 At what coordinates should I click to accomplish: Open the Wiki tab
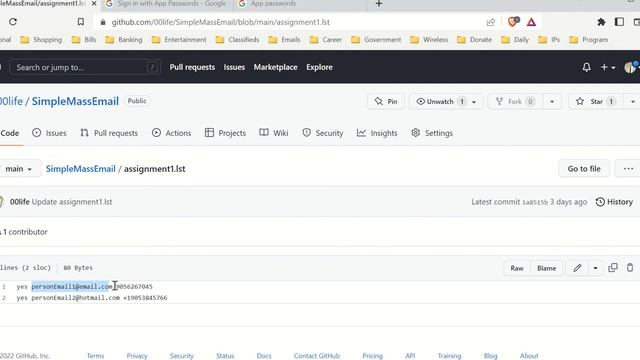coord(274,133)
